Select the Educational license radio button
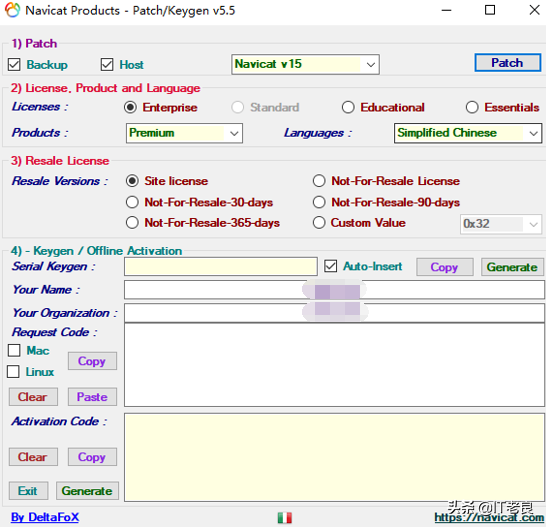 (x=348, y=107)
